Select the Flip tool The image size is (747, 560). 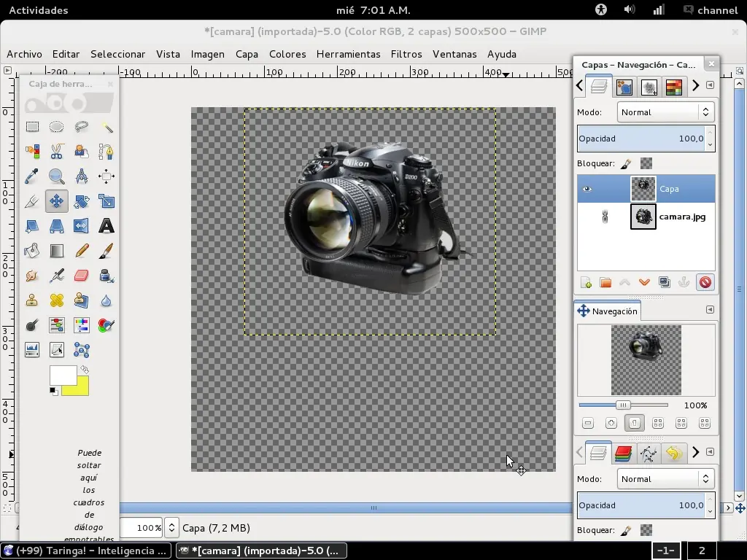point(82,226)
